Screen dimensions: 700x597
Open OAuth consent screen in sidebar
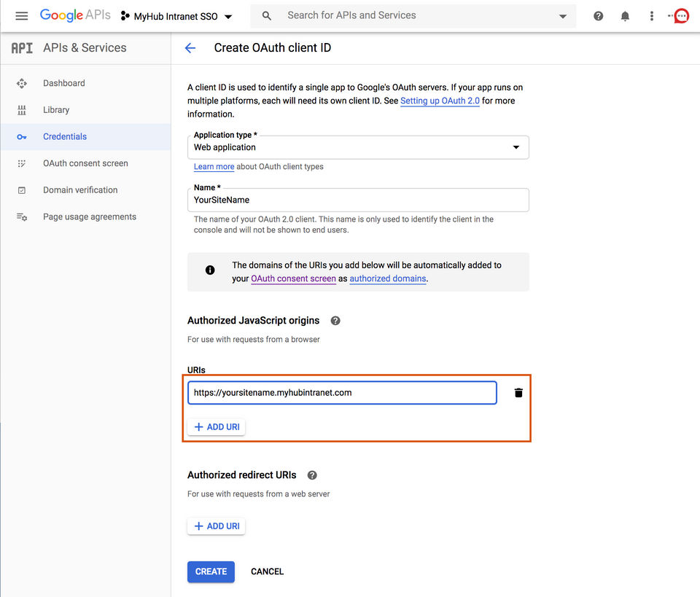coord(85,163)
